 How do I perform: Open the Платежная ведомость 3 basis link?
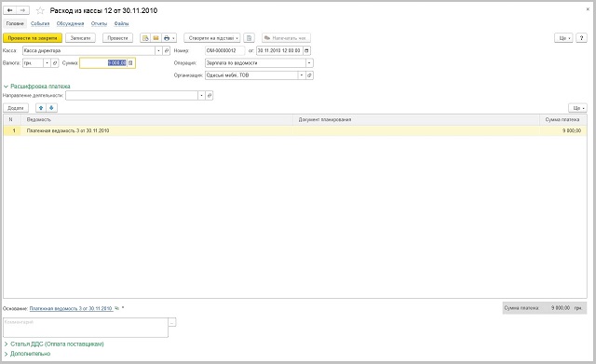[x=71, y=308]
